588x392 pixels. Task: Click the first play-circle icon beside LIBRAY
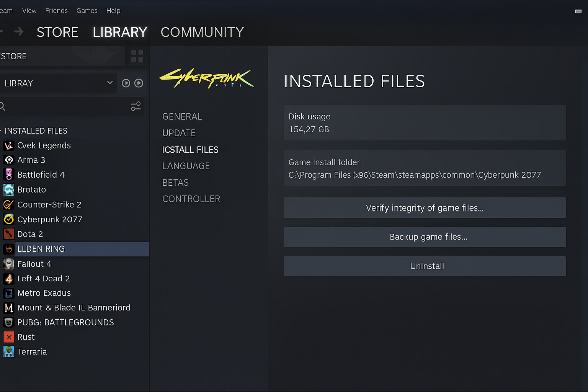[126, 83]
